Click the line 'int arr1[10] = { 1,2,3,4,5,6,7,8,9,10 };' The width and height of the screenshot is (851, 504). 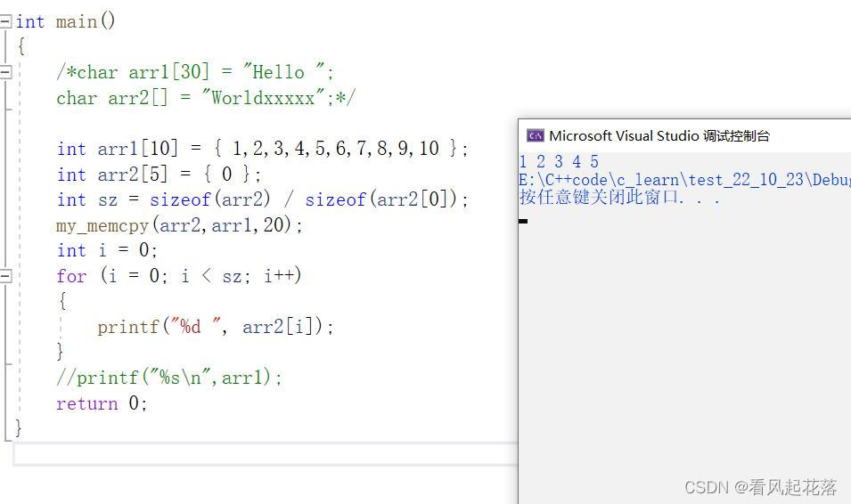tap(263, 148)
